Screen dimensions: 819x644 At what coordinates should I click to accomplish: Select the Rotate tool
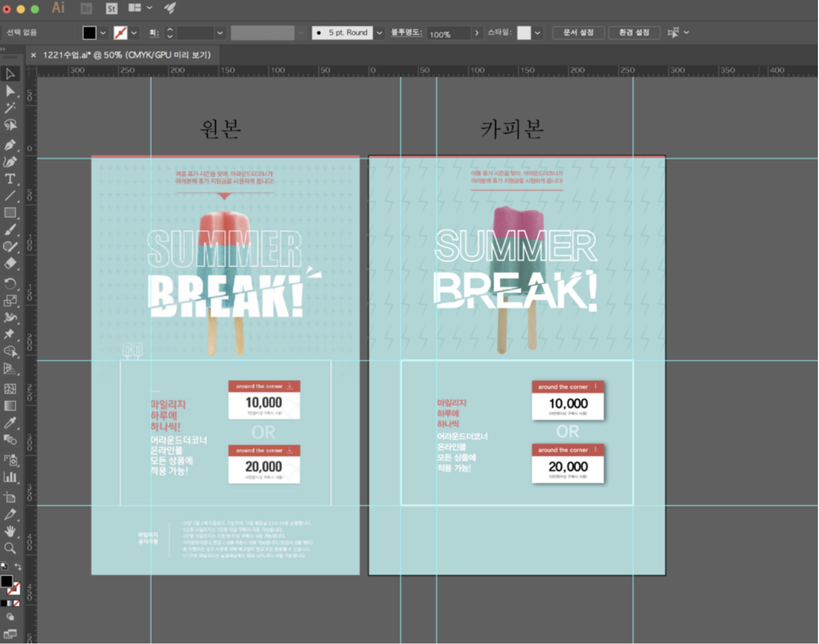pyautogui.click(x=10, y=283)
